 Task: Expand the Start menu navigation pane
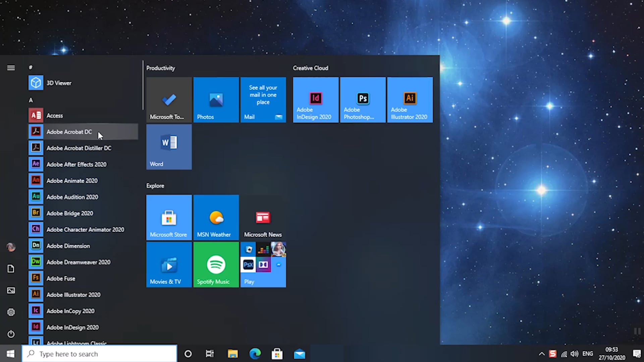point(11,68)
